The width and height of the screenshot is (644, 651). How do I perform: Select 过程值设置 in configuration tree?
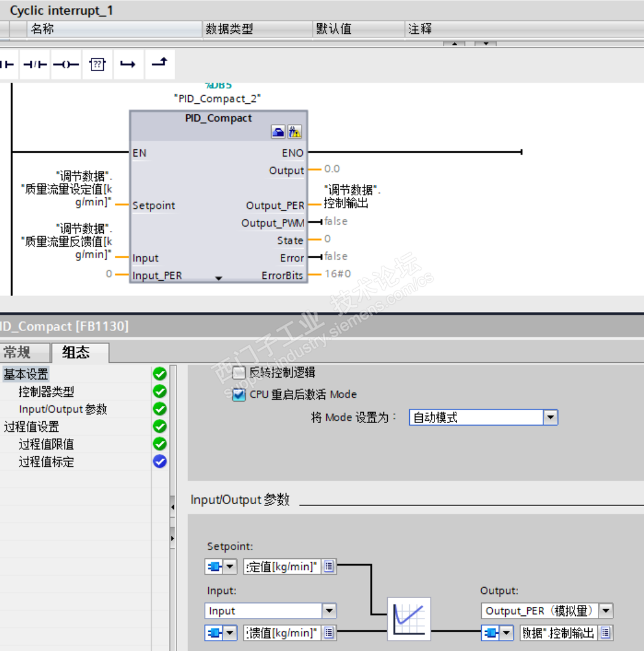click(x=31, y=426)
